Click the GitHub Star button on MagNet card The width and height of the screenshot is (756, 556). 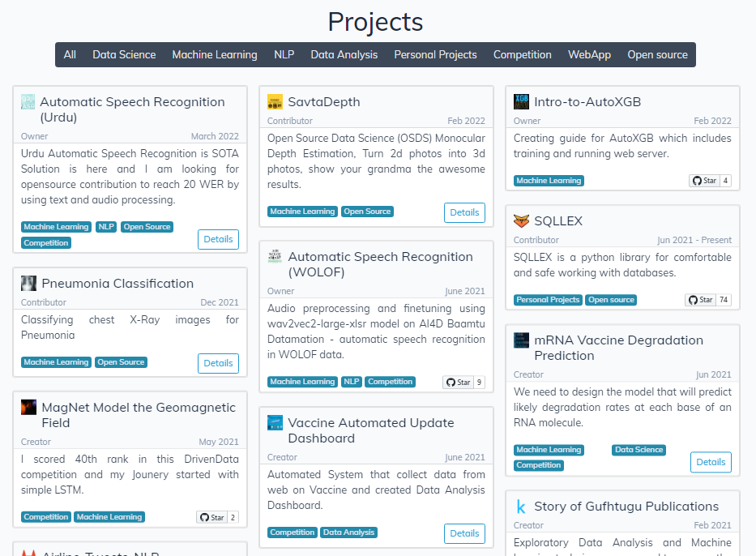(x=211, y=517)
